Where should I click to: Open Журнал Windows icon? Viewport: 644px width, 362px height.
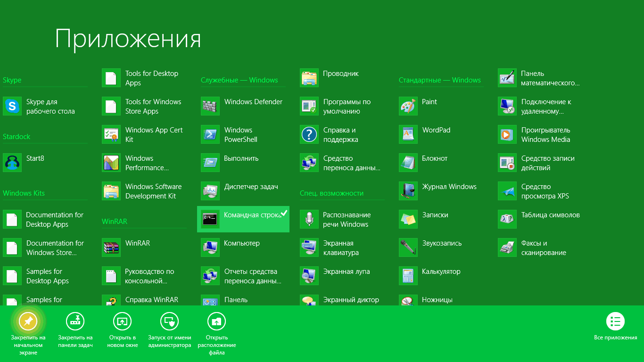(408, 191)
